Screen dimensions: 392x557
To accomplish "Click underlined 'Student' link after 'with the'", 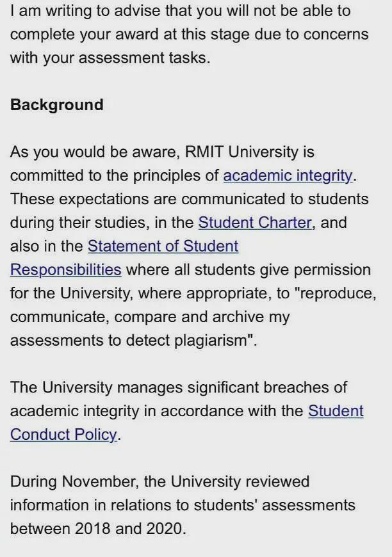I will pyautogui.click(x=336, y=411).
